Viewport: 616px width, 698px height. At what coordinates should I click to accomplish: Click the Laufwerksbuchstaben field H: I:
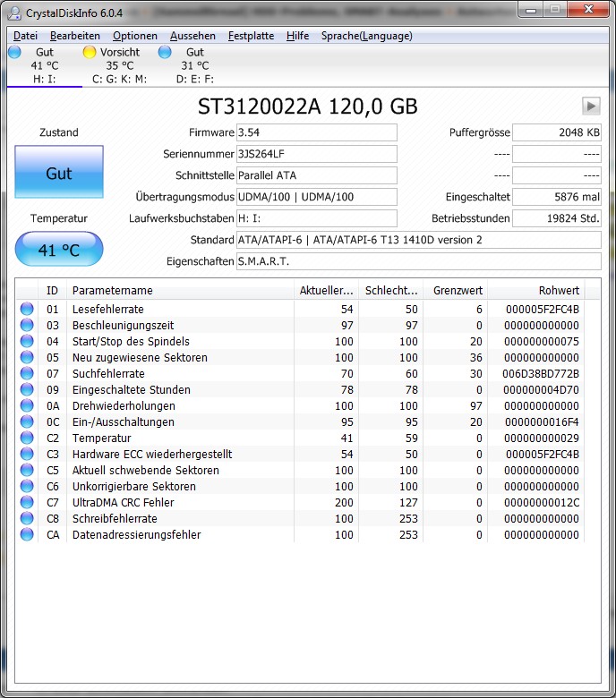[317, 218]
